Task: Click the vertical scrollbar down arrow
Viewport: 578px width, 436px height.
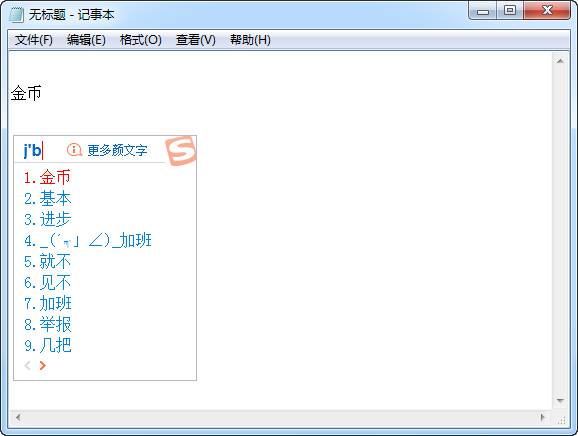Action: [560, 401]
